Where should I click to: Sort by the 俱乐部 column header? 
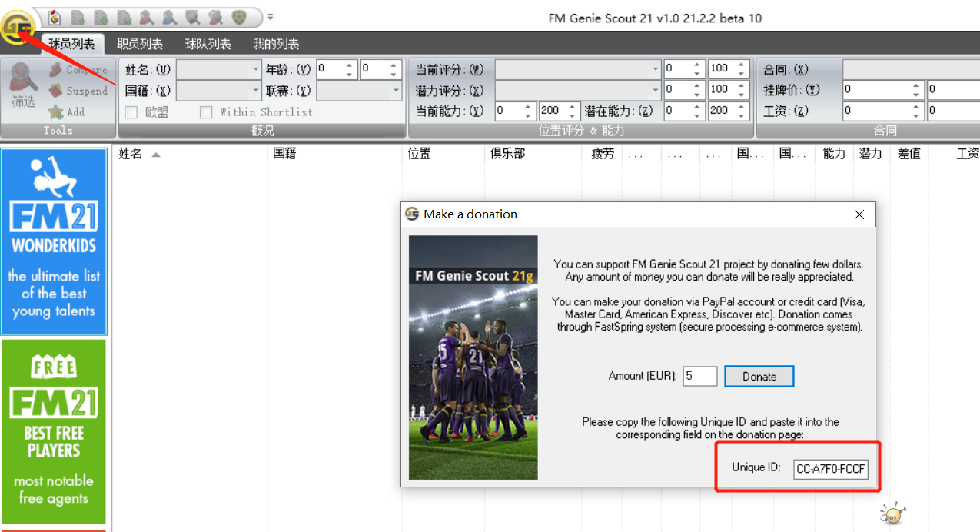click(533, 154)
